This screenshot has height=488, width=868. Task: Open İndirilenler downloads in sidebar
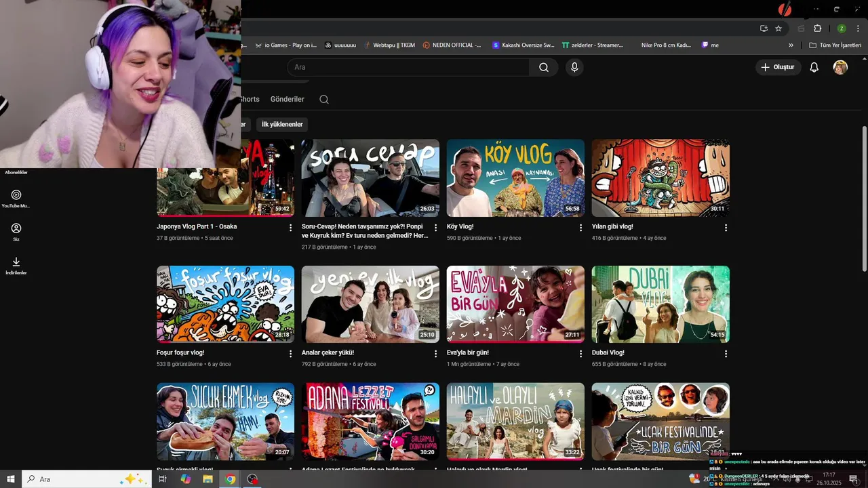pyautogui.click(x=16, y=265)
